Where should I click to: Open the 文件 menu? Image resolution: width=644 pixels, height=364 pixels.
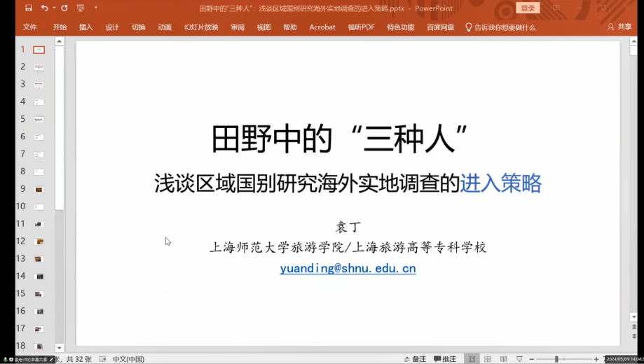click(29, 27)
